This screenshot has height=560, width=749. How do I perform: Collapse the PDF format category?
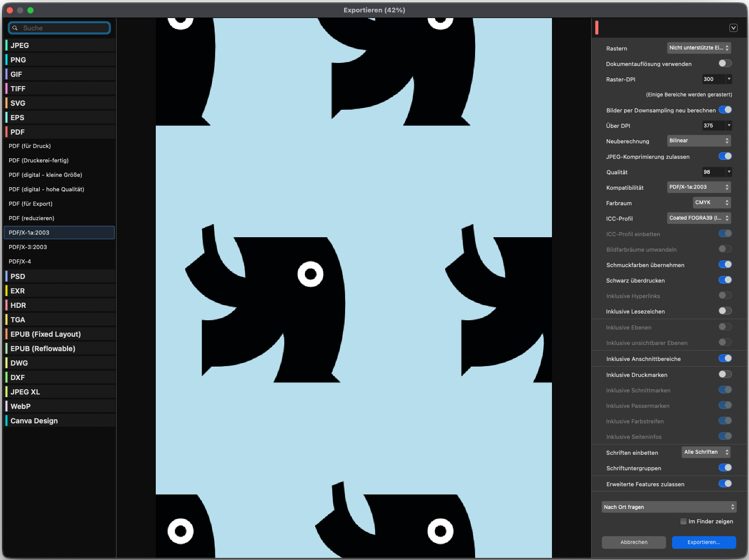[60, 132]
